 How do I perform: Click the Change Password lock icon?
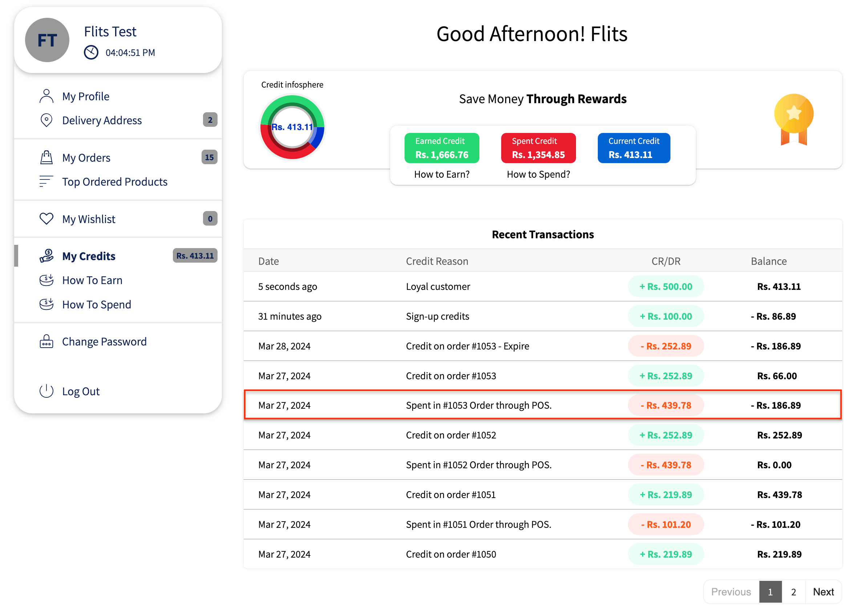click(x=46, y=341)
